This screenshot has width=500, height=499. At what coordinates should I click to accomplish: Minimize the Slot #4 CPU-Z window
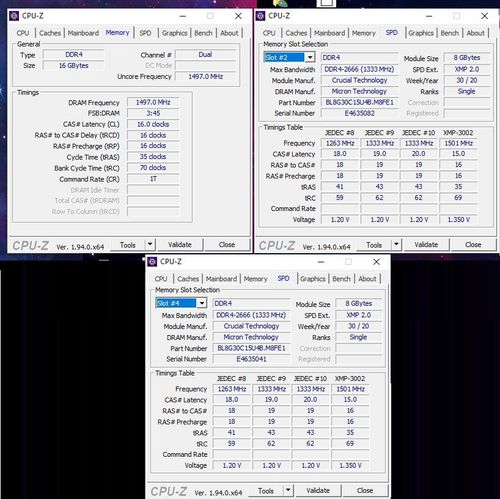click(x=321, y=262)
